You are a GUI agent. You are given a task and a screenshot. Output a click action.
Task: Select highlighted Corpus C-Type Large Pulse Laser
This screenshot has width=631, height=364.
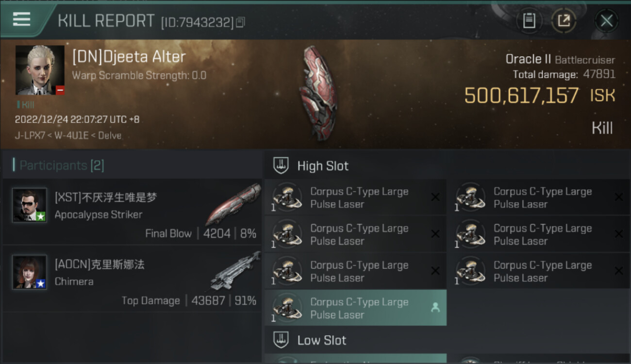(355, 308)
